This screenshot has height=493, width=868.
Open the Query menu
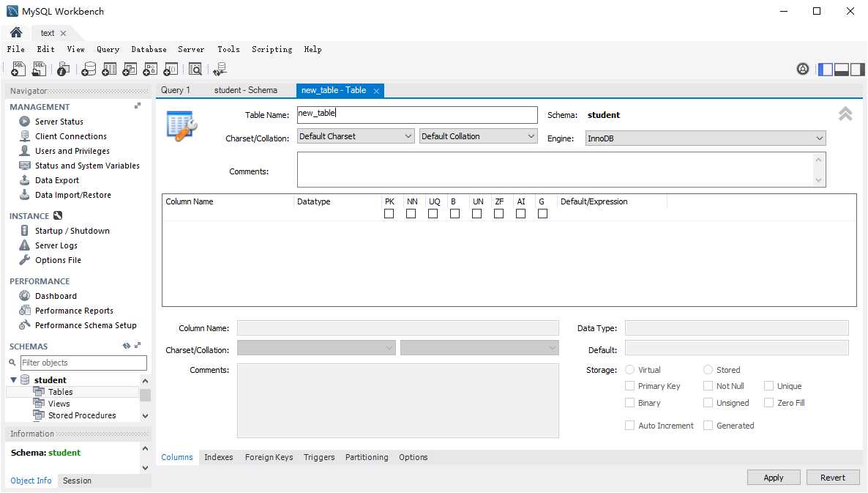click(108, 49)
